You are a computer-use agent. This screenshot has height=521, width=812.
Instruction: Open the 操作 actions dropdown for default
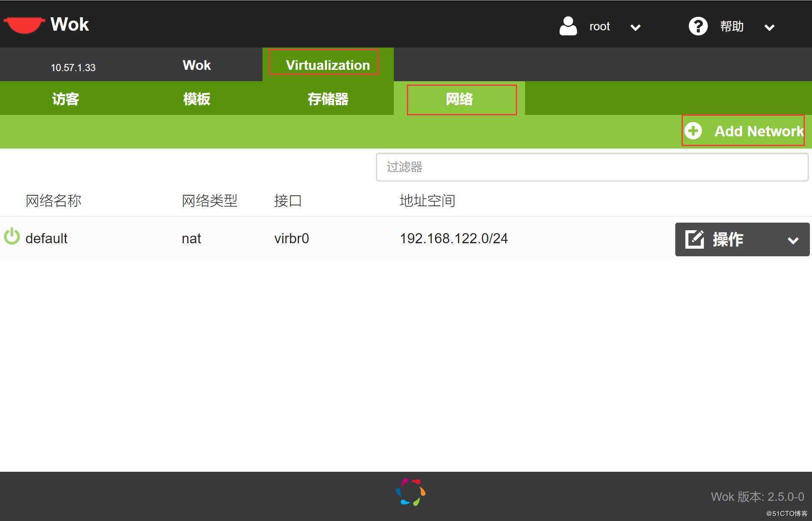[742, 239]
